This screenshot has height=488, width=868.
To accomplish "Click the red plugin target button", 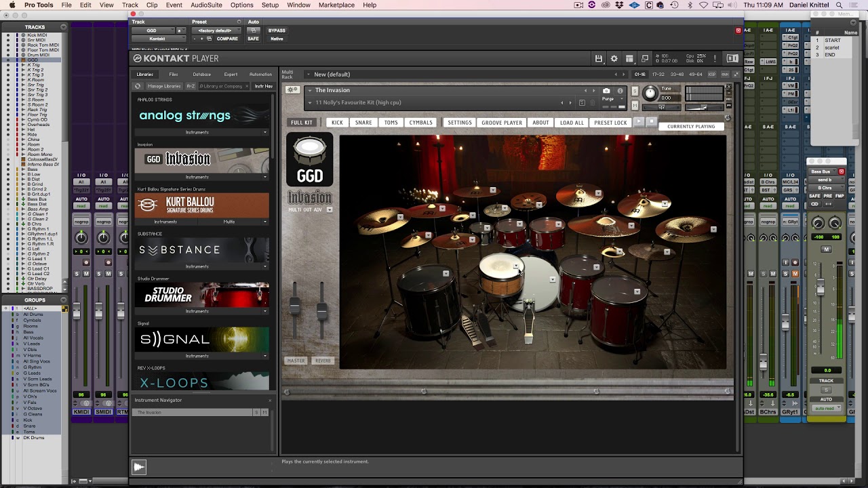I will [738, 30].
